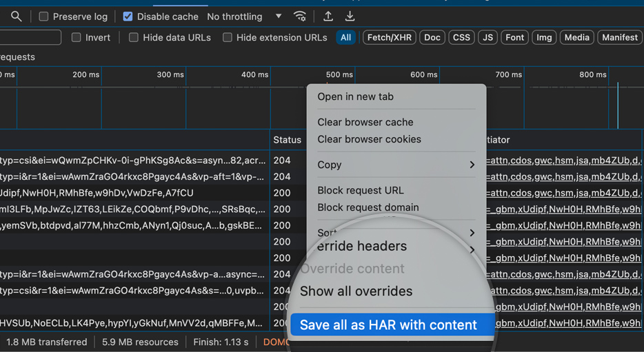Screen dimensions: 644x352
Task: Open _gbm,xUdipf initiator link beside ml3LFb row
Action: [x=563, y=209]
